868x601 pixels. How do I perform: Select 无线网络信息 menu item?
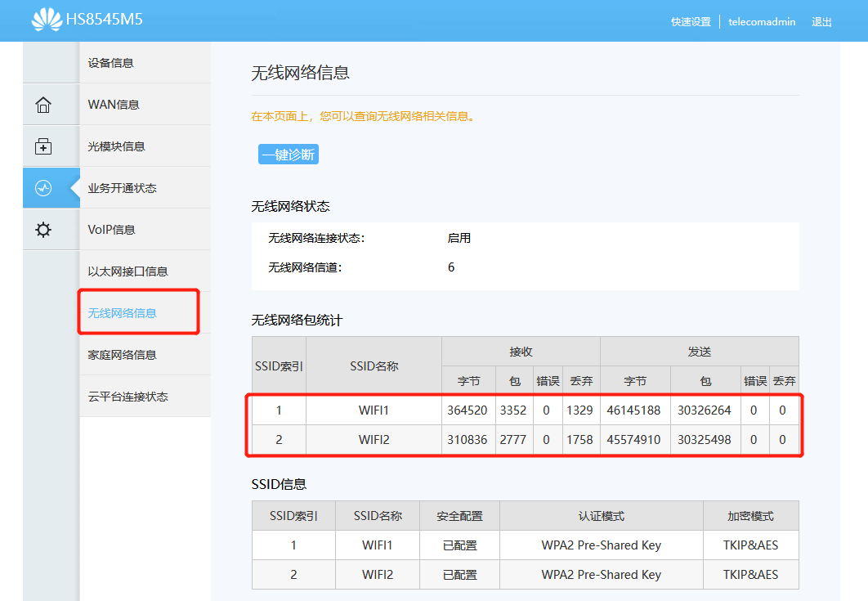click(x=123, y=313)
